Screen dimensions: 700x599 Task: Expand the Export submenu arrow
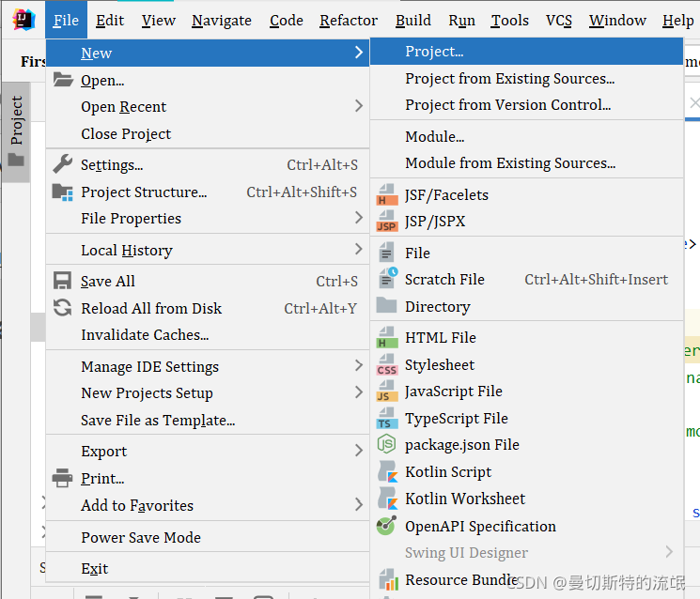359,450
